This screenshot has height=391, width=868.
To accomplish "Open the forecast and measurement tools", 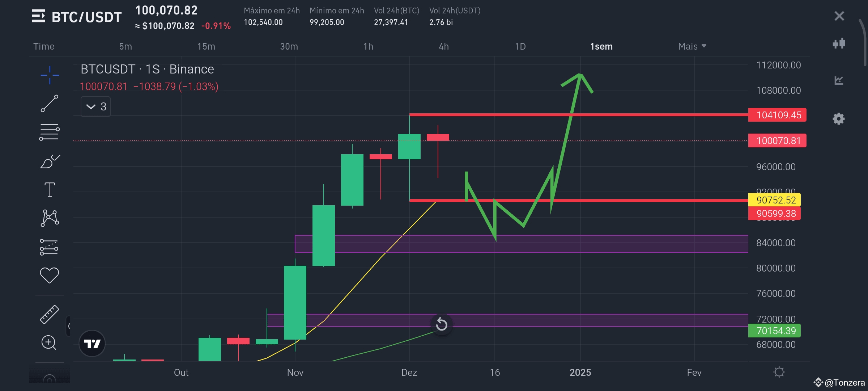I will pos(50,247).
